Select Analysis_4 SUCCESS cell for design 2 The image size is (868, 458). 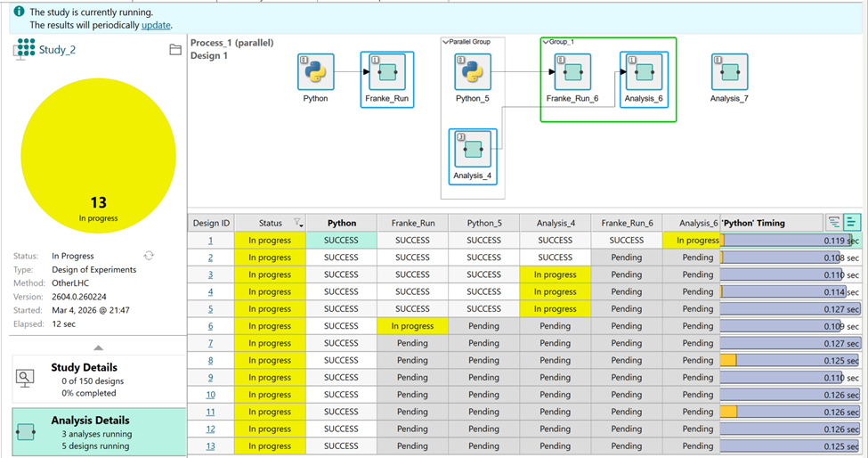pyautogui.click(x=556, y=258)
